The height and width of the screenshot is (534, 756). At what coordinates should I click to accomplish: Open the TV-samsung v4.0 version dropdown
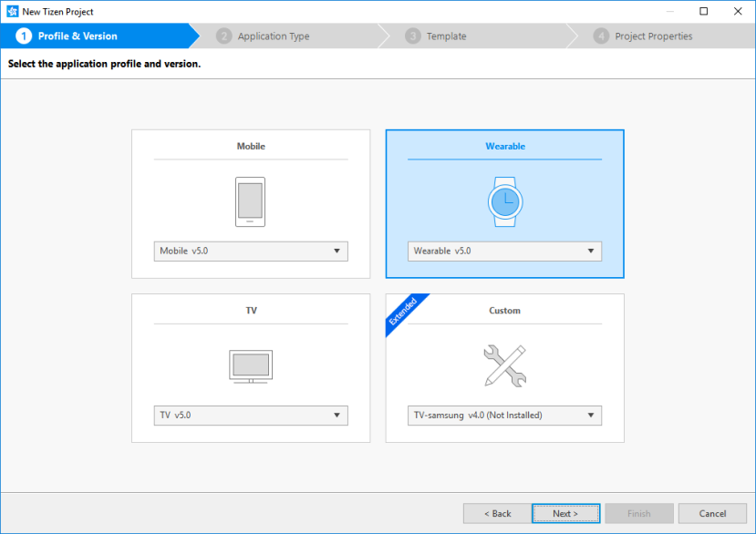pyautogui.click(x=504, y=415)
